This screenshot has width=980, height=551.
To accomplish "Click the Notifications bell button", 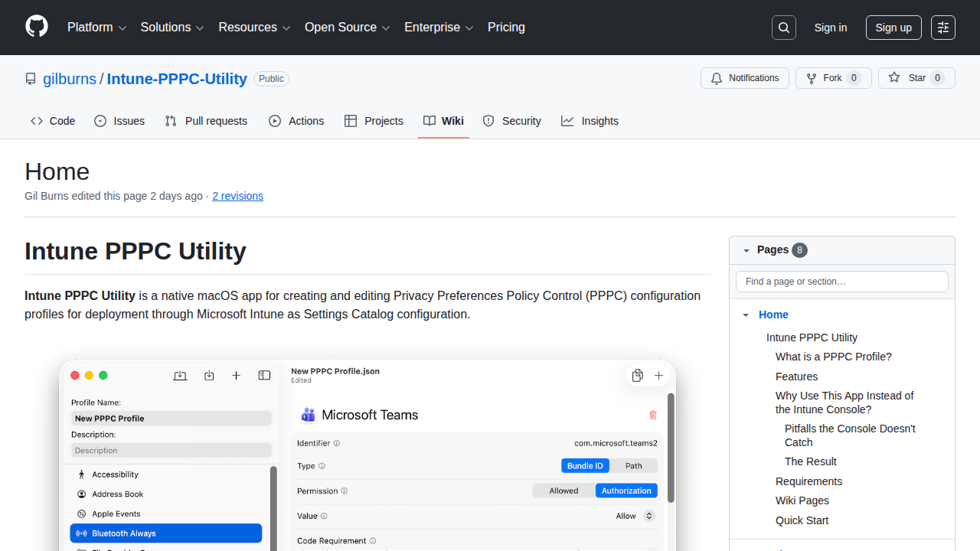I will (x=745, y=78).
